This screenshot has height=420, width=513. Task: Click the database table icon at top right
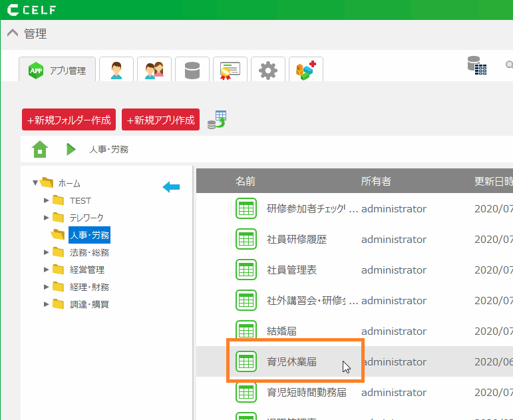476,65
